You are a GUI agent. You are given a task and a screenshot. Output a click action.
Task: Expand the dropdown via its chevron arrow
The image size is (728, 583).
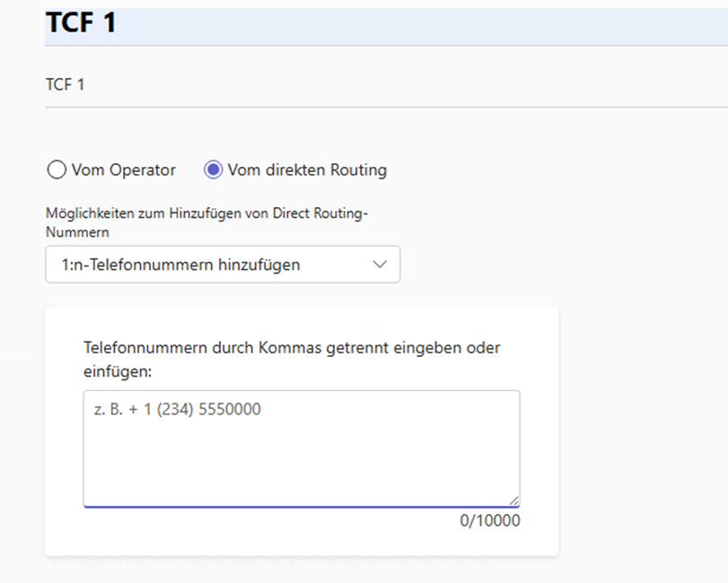click(380, 265)
